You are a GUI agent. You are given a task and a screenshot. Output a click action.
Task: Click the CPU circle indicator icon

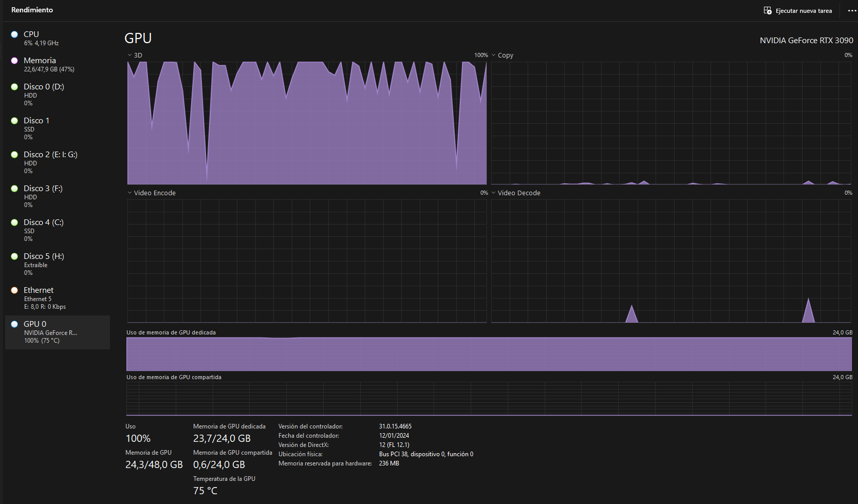tap(14, 34)
